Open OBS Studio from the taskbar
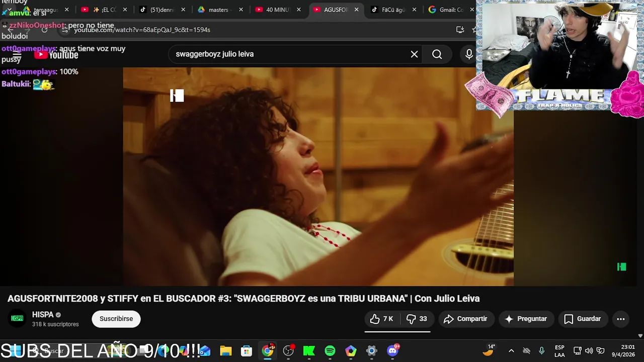The height and width of the screenshot is (362, 644). (288, 350)
